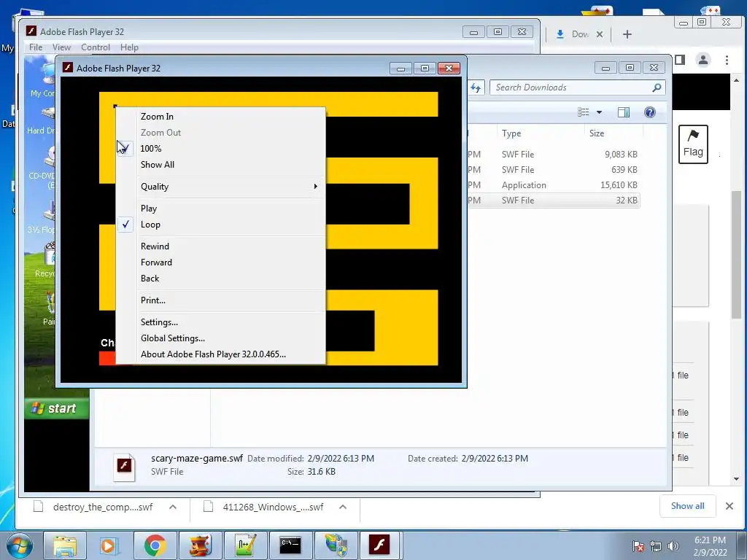The width and height of the screenshot is (747, 560).
Task: Open Help menu in back Flash Player window
Action: pyautogui.click(x=129, y=47)
